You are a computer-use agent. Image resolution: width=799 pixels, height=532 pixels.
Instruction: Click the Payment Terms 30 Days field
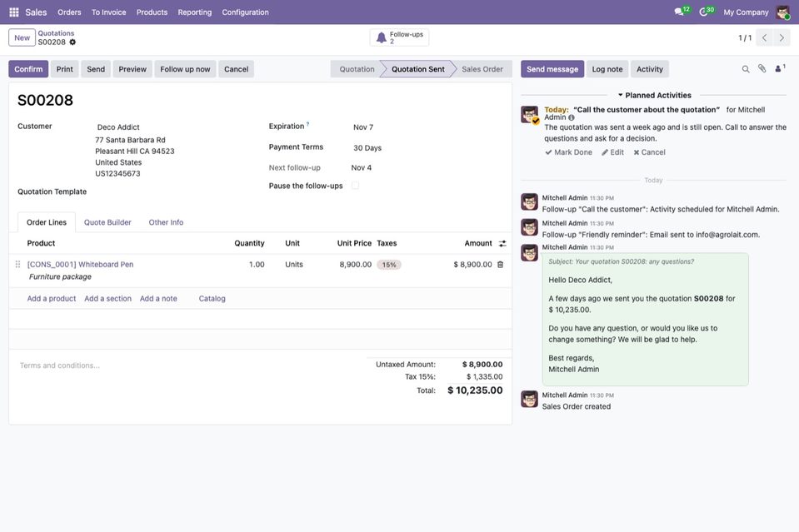(x=427, y=148)
